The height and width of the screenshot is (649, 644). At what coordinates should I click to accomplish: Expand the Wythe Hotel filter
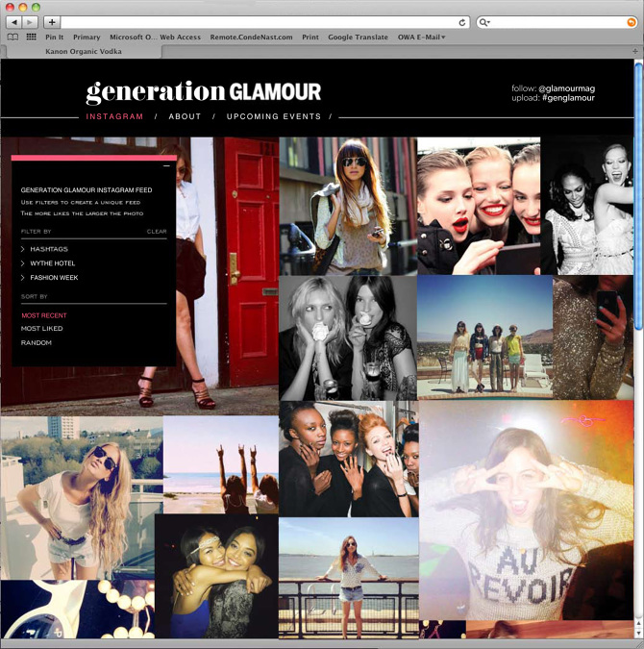(54, 263)
